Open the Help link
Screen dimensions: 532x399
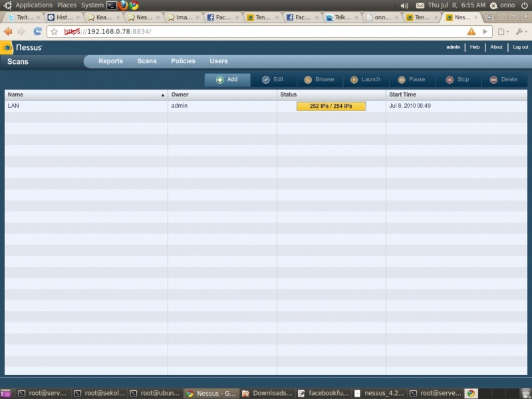click(475, 47)
